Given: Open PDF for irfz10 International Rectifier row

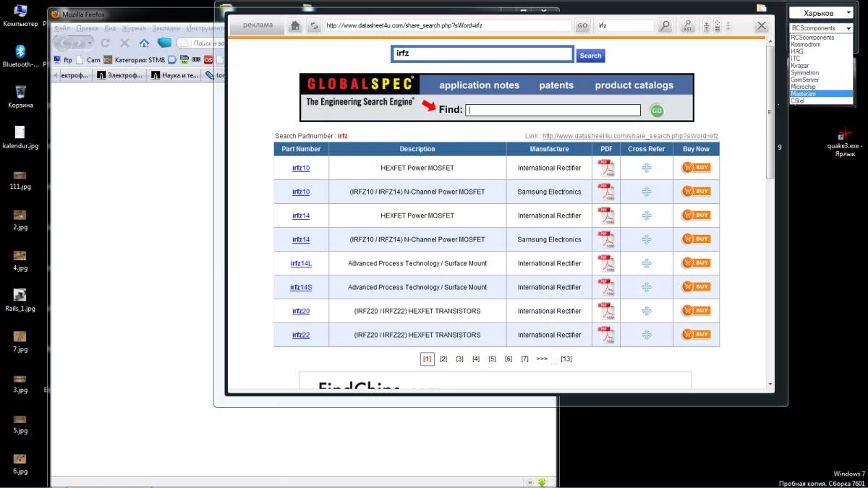Looking at the screenshot, I should point(605,168).
